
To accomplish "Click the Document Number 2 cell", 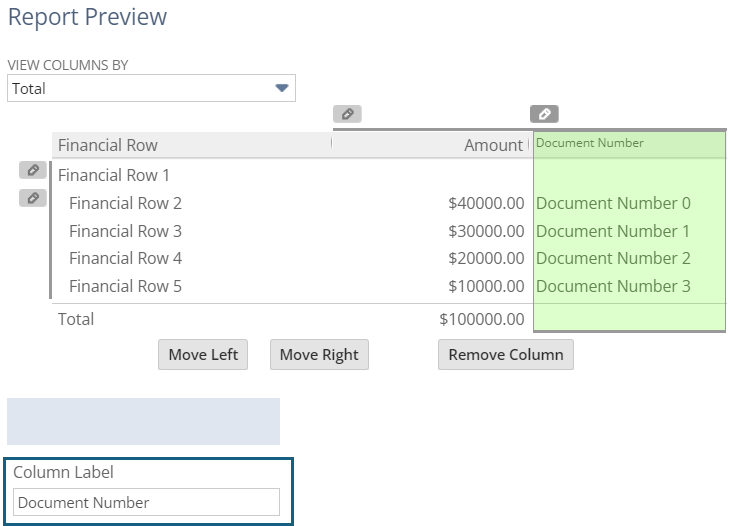I will (x=613, y=258).
